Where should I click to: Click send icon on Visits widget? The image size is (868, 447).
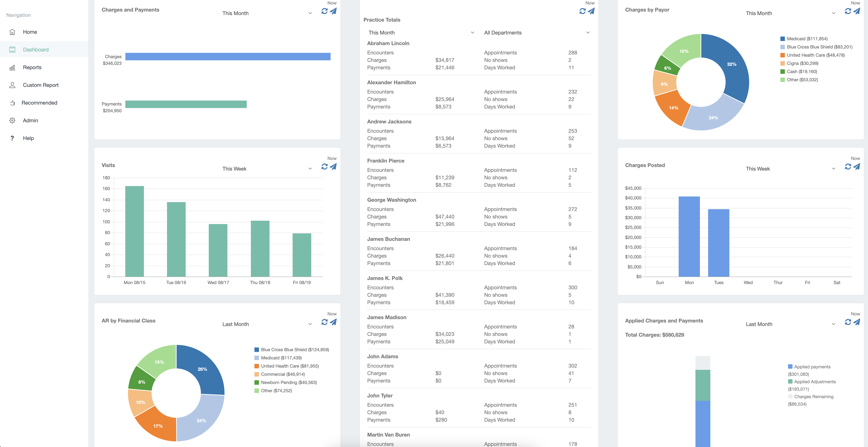pos(333,166)
